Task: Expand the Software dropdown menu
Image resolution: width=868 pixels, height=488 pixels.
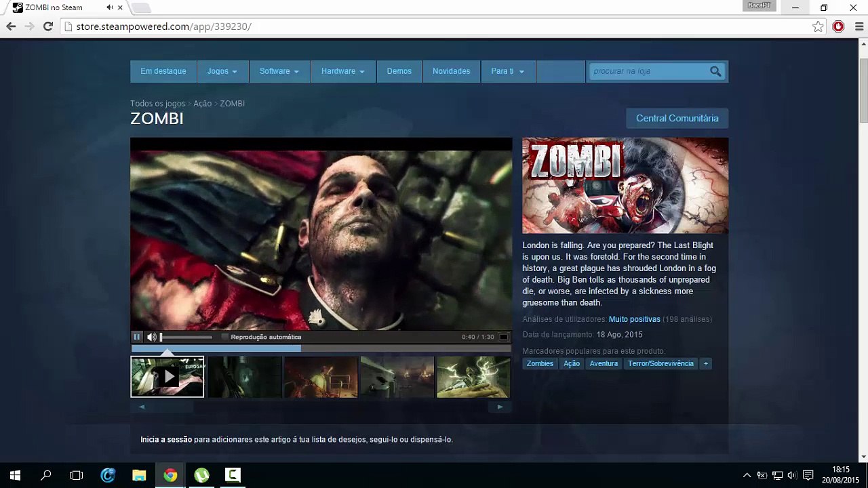Action: click(x=279, y=71)
